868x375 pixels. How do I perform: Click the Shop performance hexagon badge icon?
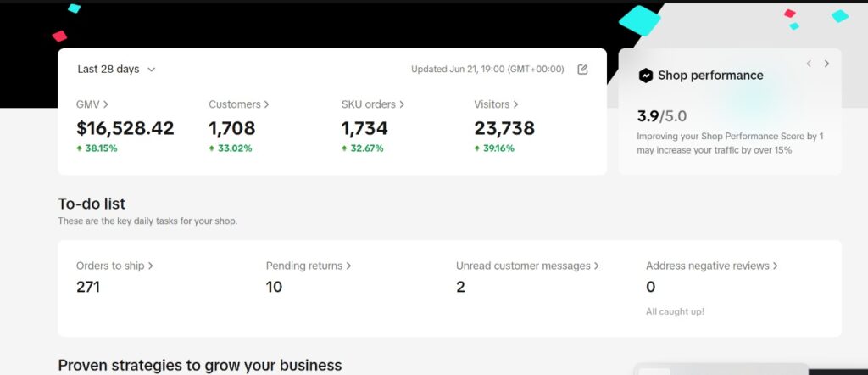(x=646, y=76)
